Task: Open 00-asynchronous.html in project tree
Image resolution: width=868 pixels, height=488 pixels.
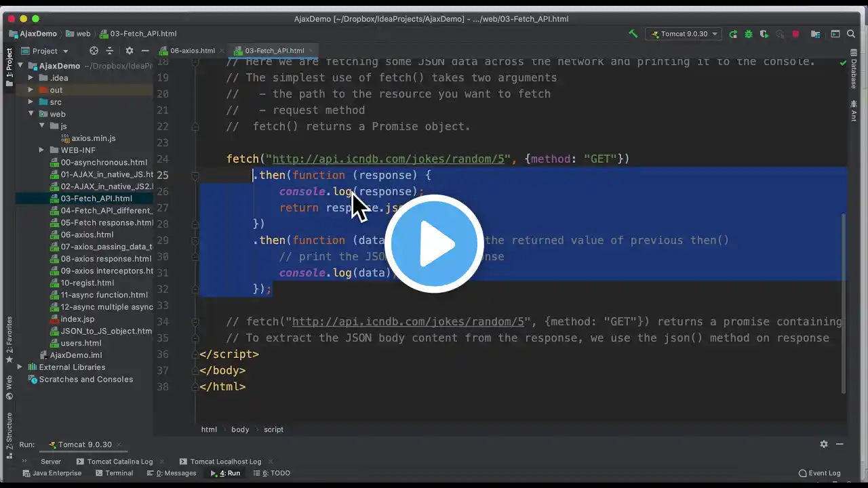Action: 98,163
